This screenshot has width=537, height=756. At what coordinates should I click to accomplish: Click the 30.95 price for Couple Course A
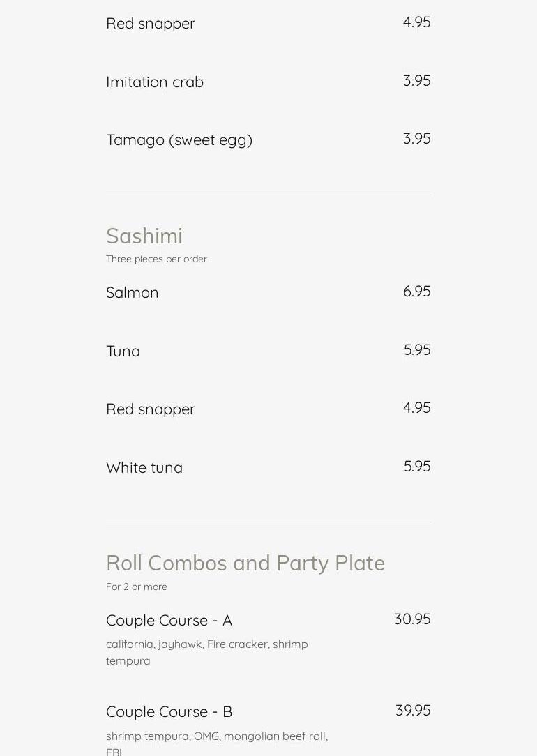(x=412, y=619)
